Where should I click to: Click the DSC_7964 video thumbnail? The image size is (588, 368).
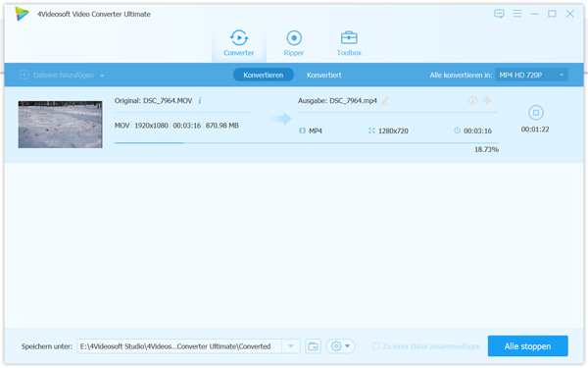click(x=61, y=124)
